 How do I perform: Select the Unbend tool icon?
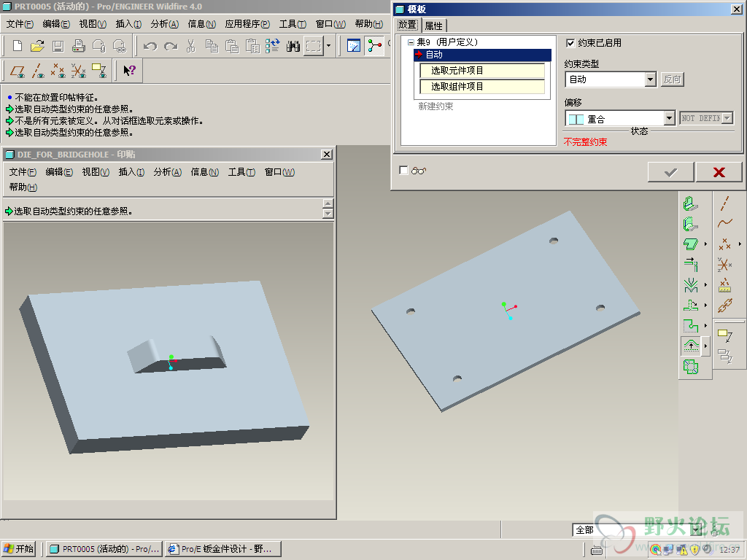coord(690,305)
